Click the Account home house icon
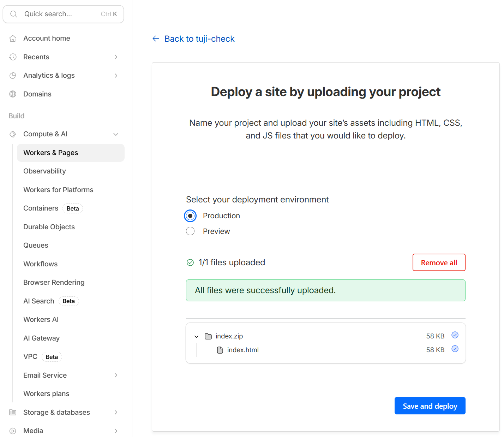This screenshot has height=437, width=504. tap(13, 39)
